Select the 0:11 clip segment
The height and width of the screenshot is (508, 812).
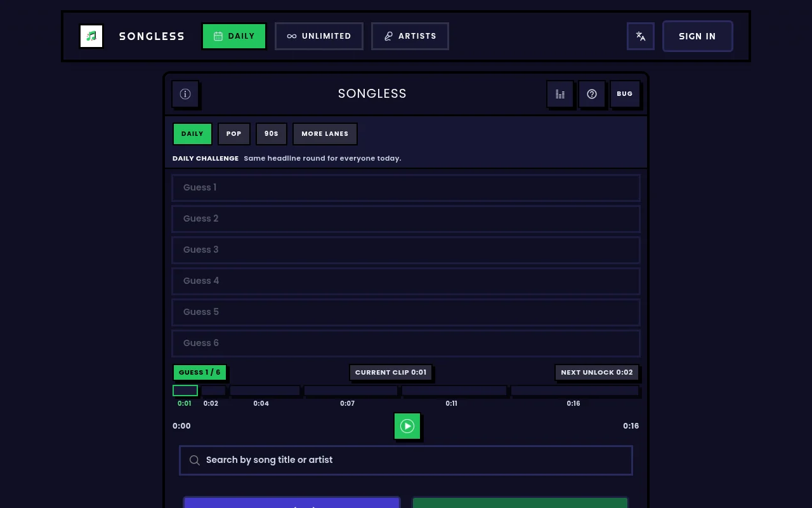click(455, 391)
